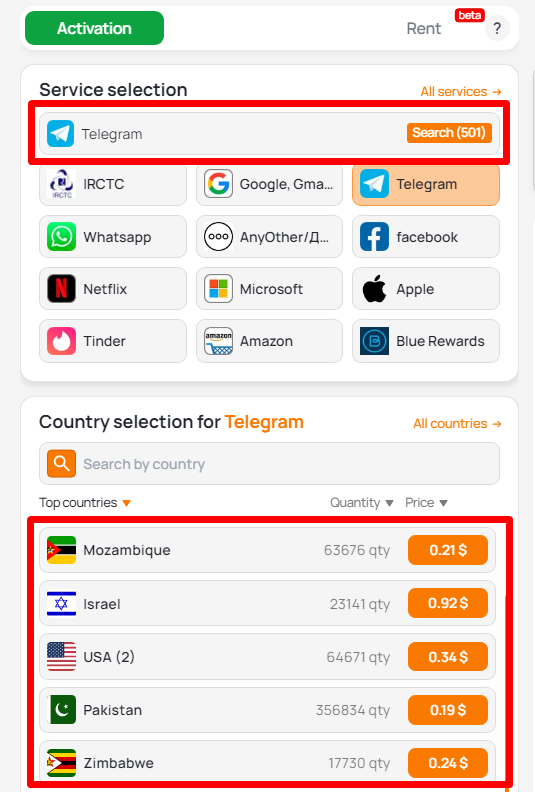The image size is (535, 792).
Task: Open the question mark help icon
Action: [x=497, y=28]
